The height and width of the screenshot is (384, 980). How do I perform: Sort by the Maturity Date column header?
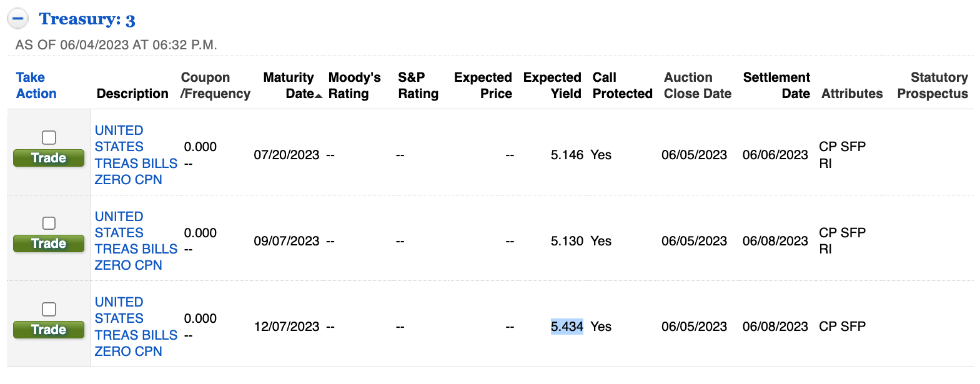click(x=289, y=86)
